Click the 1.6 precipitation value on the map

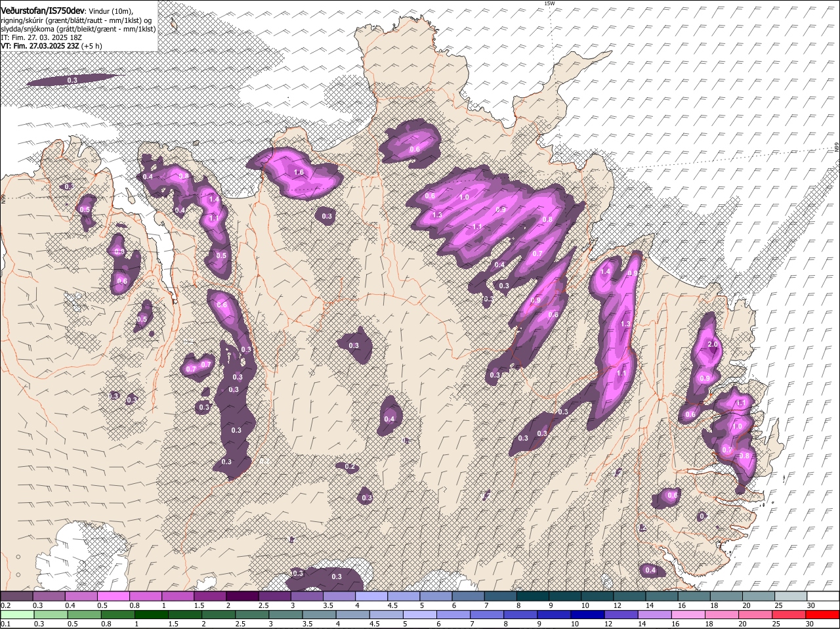299,173
